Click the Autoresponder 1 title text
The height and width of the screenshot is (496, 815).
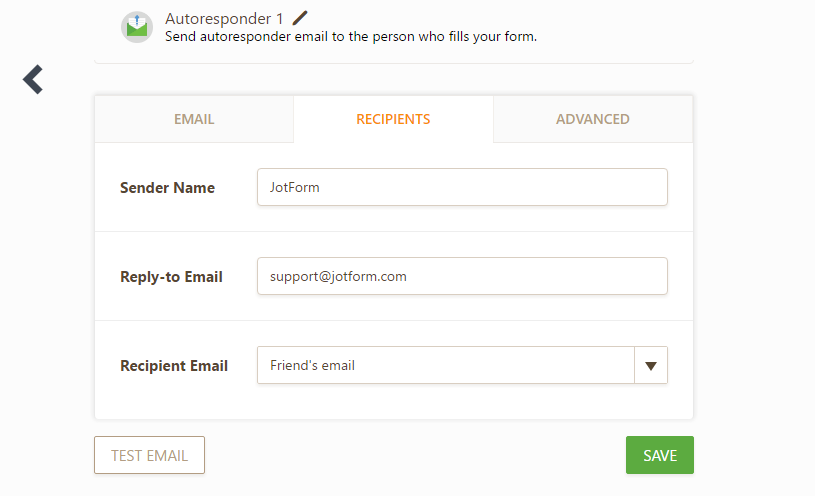pyautogui.click(x=224, y=19)
